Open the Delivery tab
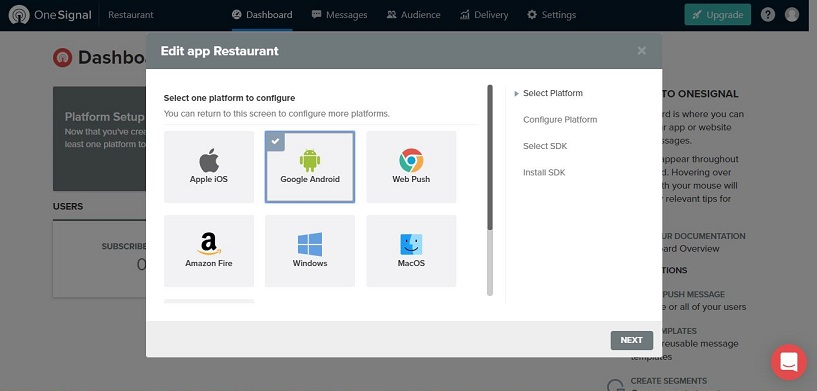The height and width of the screenshot is (391, 817). click(484, 15)
